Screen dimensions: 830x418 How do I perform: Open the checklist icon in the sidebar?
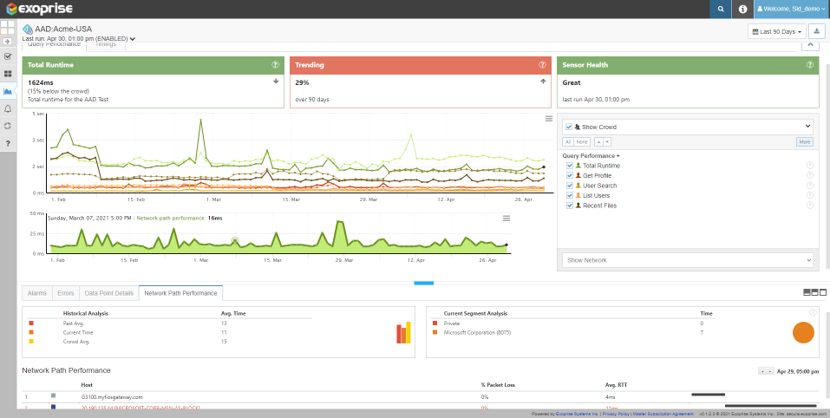[x=7, y=56]
